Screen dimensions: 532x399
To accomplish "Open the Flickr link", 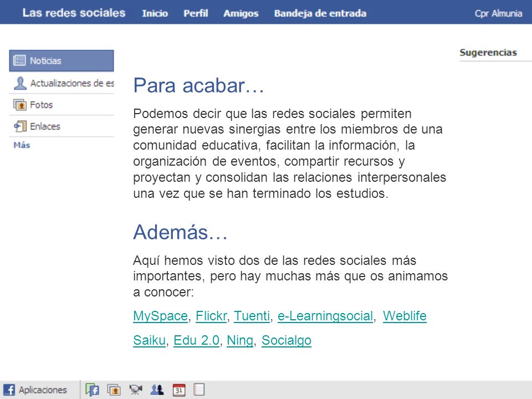I will click(x=211, y=316).
